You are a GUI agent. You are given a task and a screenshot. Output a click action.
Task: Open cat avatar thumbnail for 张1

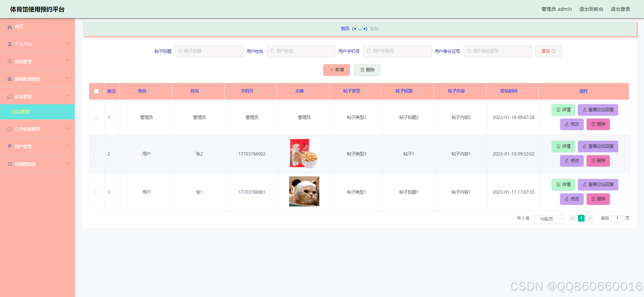tap(304, 191)
